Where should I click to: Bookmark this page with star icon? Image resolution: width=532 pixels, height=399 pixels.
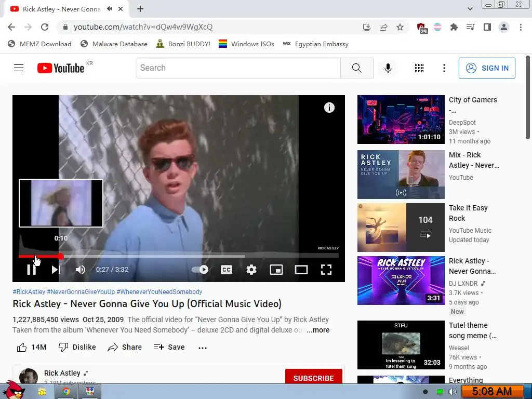click(x=400, y=27)
